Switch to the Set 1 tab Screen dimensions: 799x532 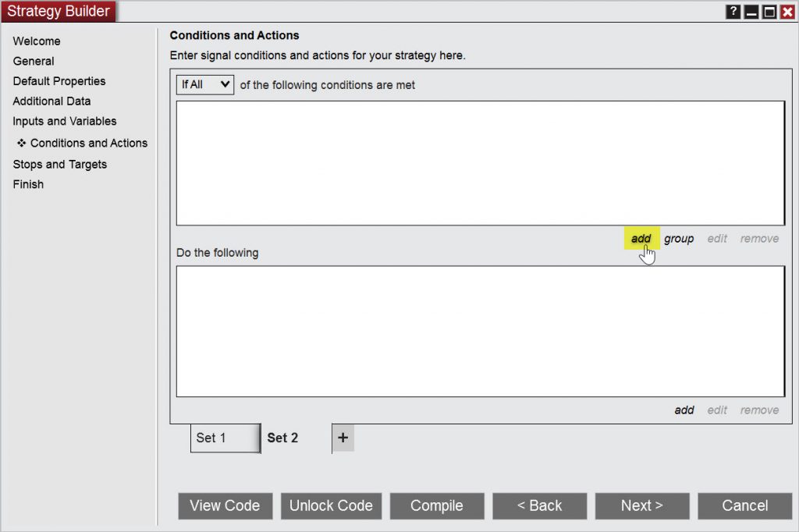[x=225, y=438]
